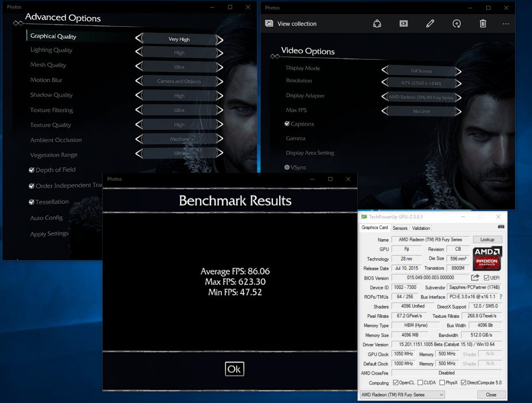Select Display Area Setting menu entry
This screenshot has width=532, height=403.
(310, 153)
